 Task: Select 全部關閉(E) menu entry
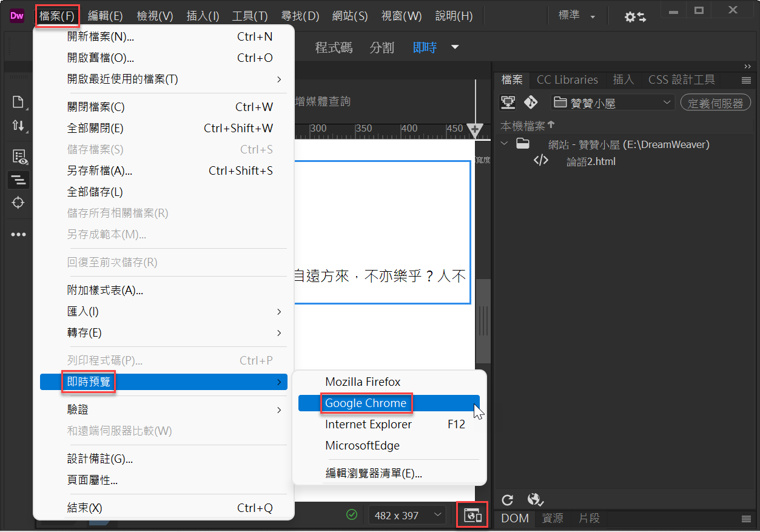164,128
